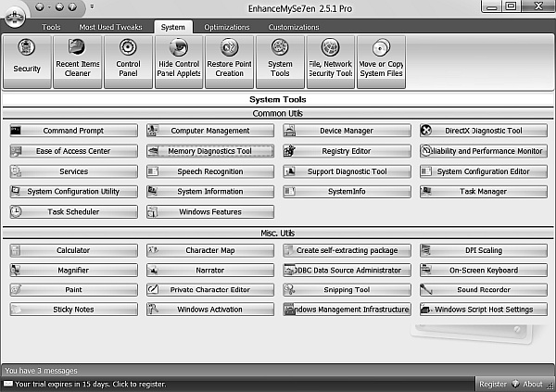556x392 pixels.
Task: Open Registry Editor
Action: point(347,151)
